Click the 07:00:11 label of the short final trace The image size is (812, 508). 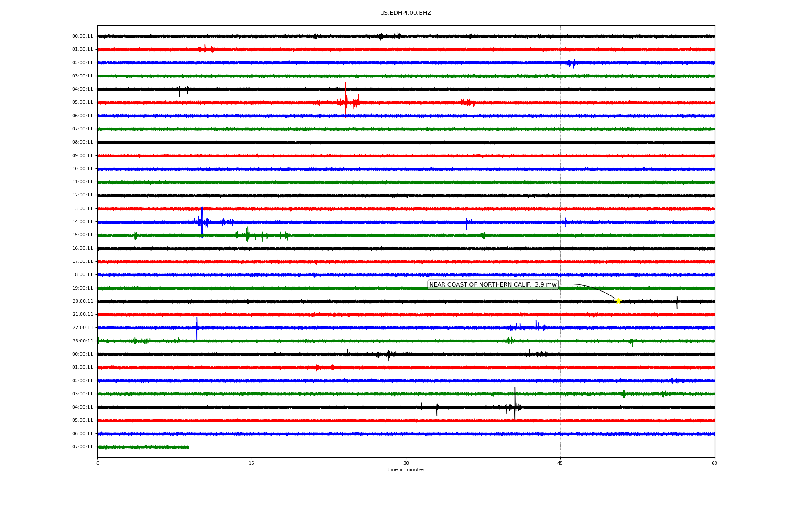point(82,447)
